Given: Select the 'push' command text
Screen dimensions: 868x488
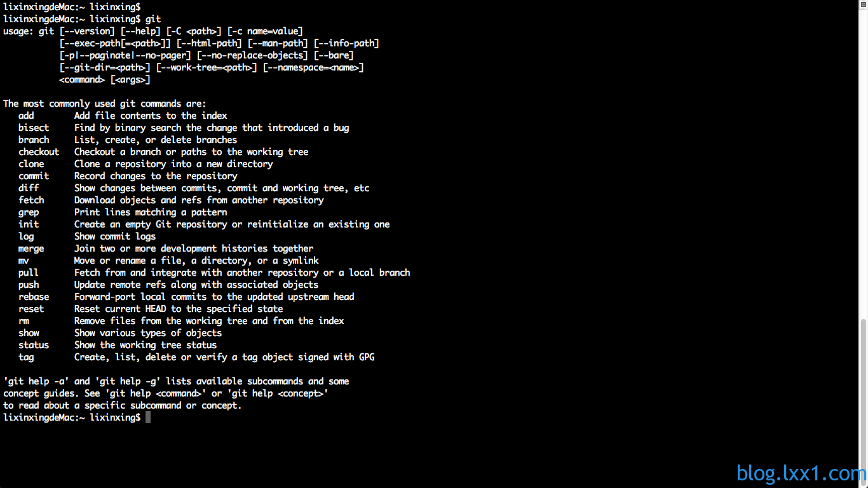Looking at the screenshot, I should point(29,285).
